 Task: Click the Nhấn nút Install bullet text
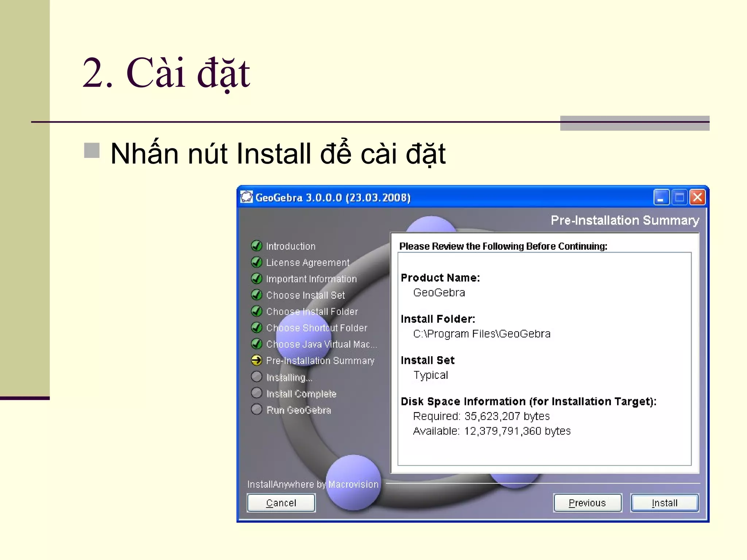(x=278, y=153)
